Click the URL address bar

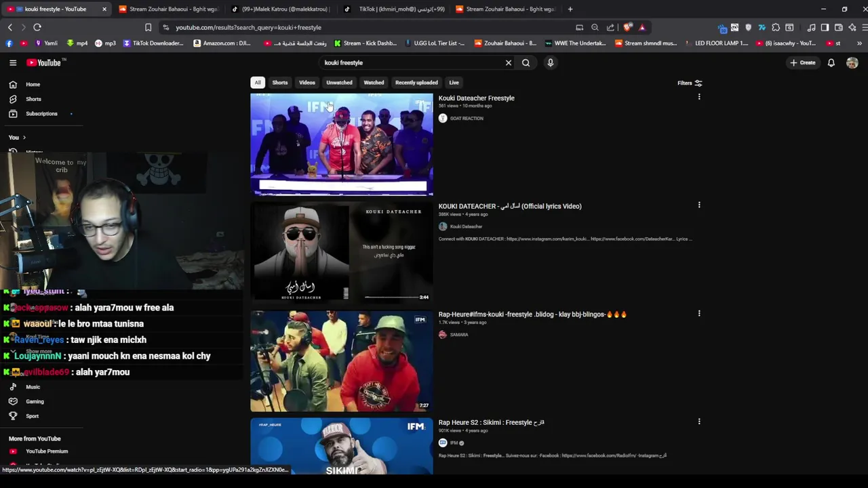click(x=366, y=28)
